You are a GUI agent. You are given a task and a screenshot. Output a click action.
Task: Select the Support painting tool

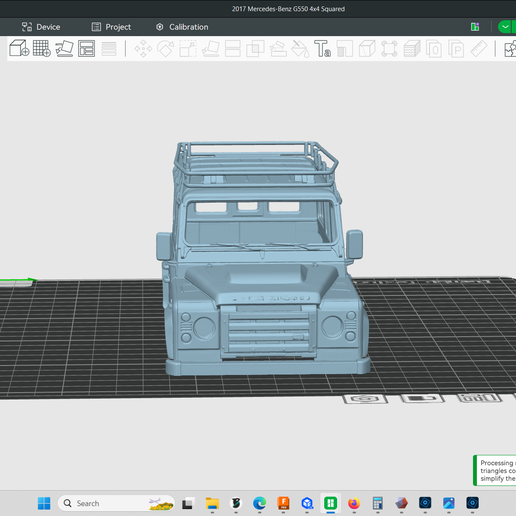click(278, 49)
